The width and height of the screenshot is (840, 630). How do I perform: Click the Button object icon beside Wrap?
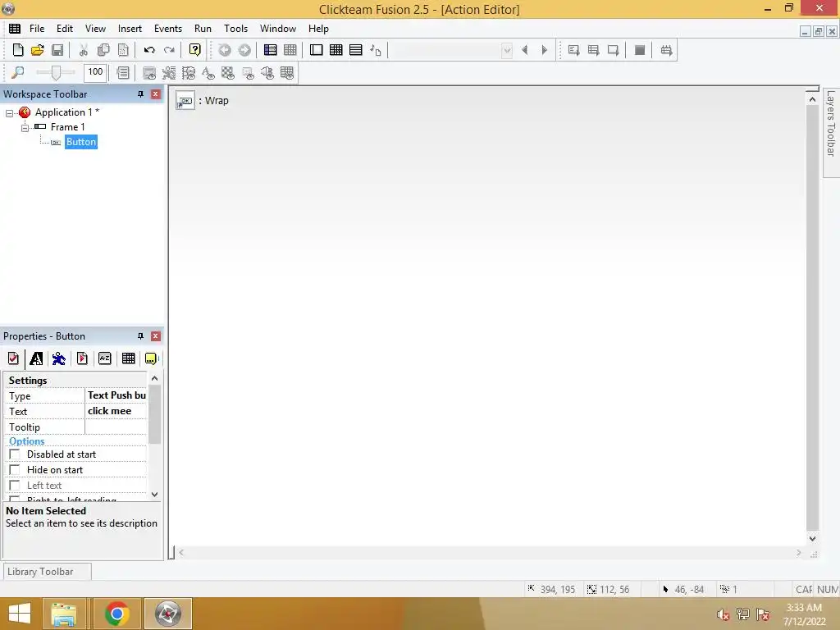(185, 101)
